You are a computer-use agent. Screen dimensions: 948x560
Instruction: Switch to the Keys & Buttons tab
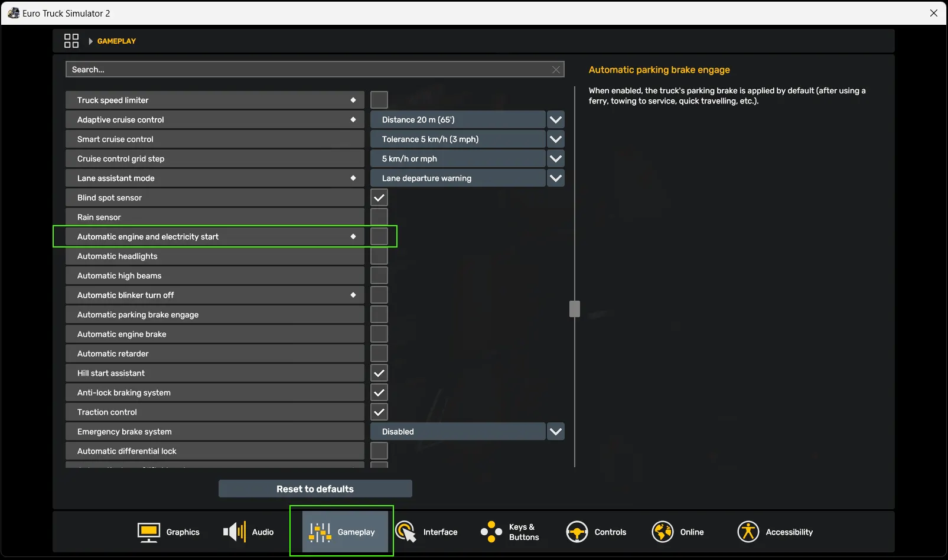tap(516, 532)
